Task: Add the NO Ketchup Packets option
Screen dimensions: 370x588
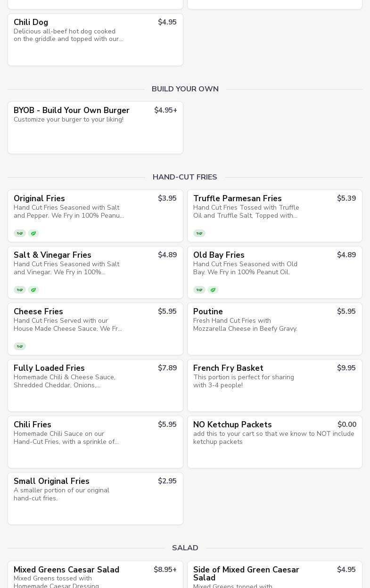Action: tap(275, 442)
